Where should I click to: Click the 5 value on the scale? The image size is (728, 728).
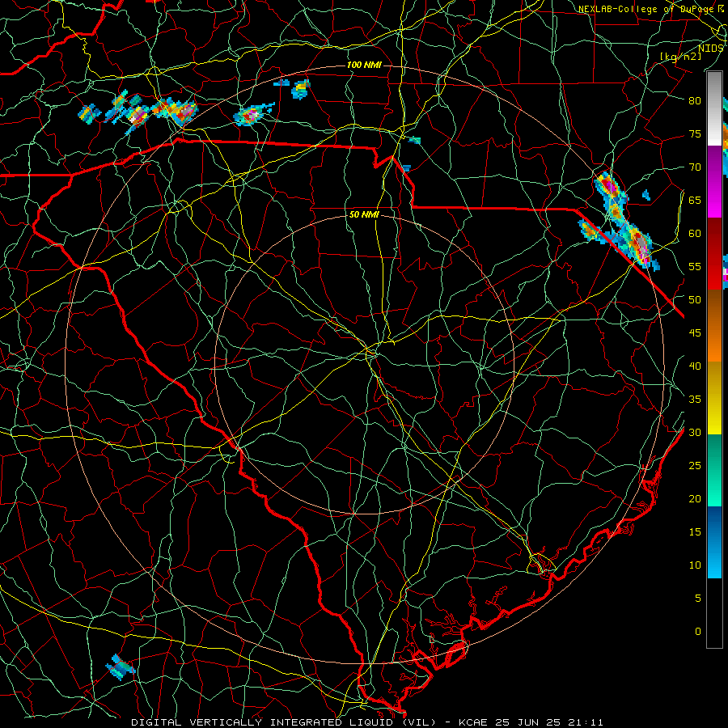(x=698, y=599)
